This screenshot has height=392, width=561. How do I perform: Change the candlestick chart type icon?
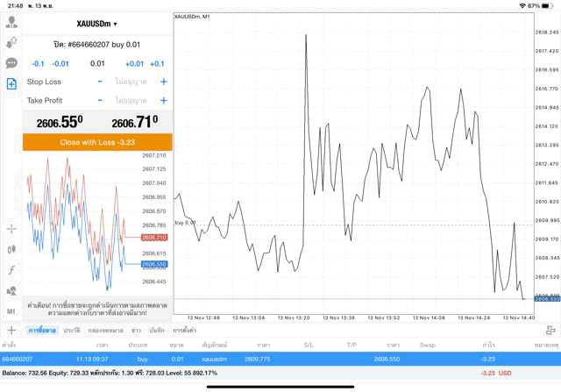(11, 249)
